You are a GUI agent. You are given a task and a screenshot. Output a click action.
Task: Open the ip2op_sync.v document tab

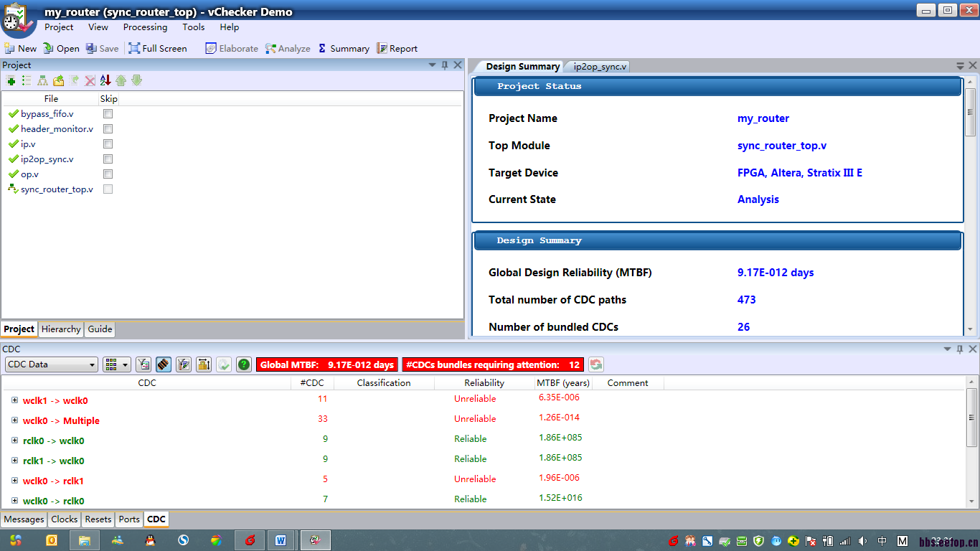pos(600,67)
